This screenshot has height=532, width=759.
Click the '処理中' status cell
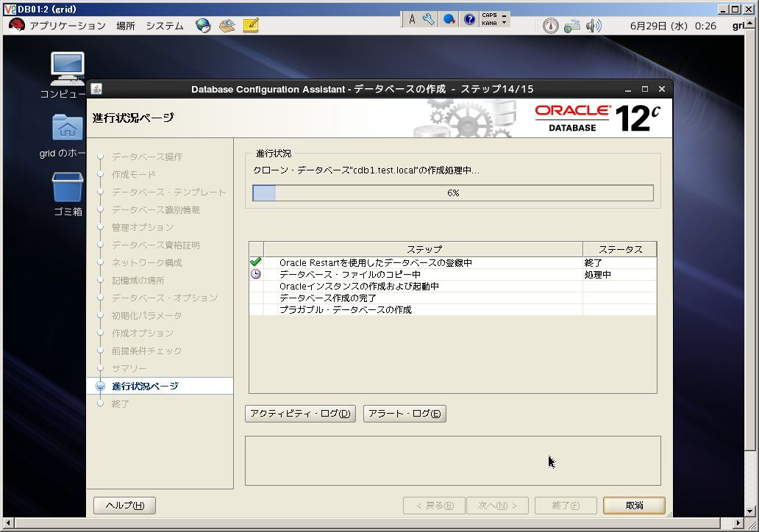tap(619, 274)
